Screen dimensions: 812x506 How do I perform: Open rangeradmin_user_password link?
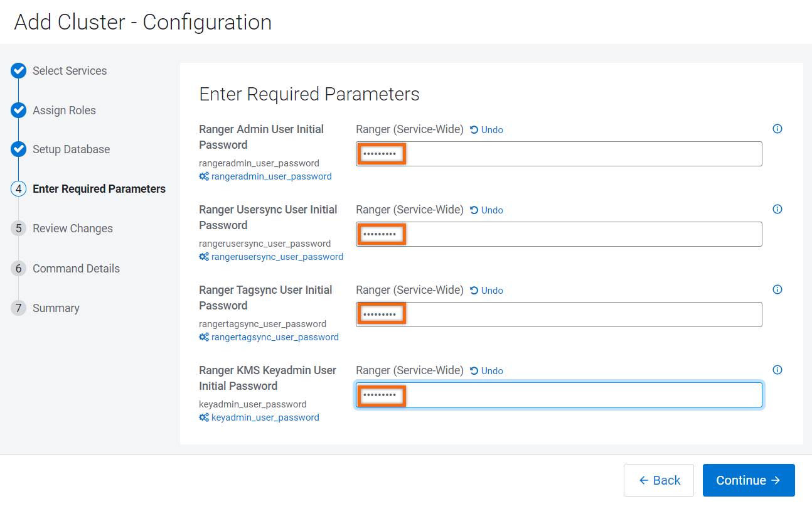pos(272,176)
